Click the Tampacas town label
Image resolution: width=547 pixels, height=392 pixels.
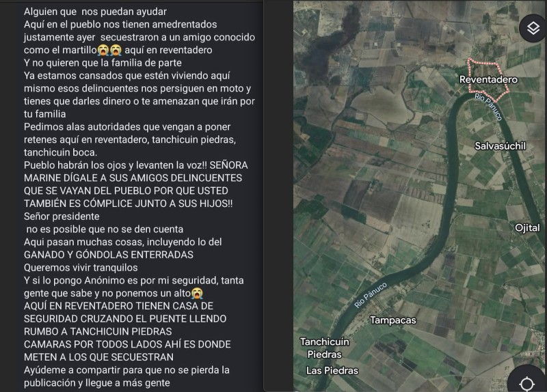[x=392, y=320]
